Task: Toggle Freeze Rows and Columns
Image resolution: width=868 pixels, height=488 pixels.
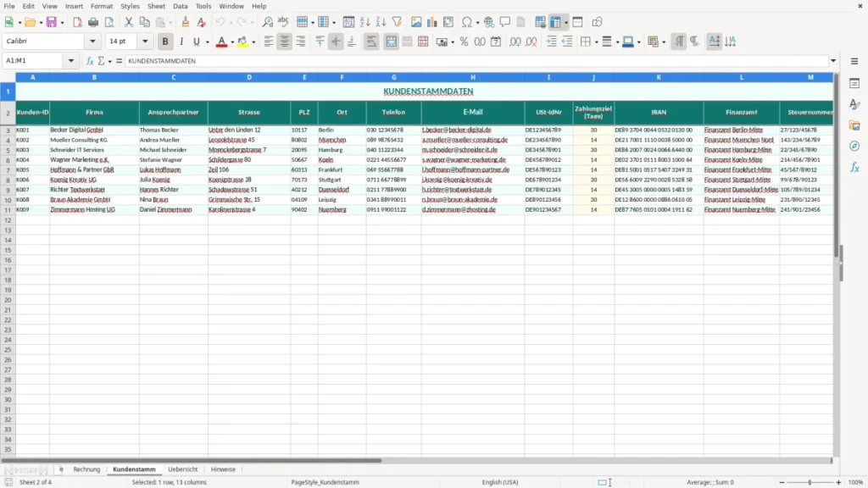Action: (555, 22)
